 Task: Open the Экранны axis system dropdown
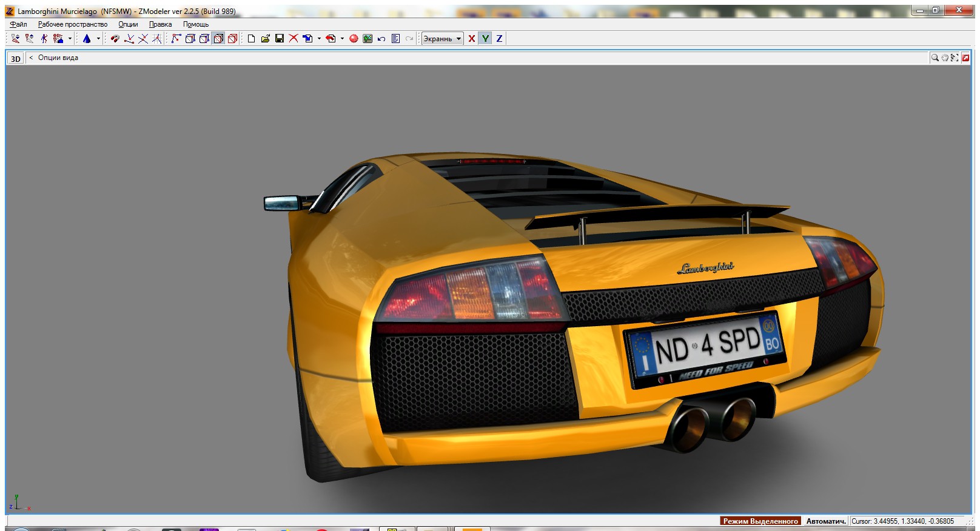coord(443,38)
